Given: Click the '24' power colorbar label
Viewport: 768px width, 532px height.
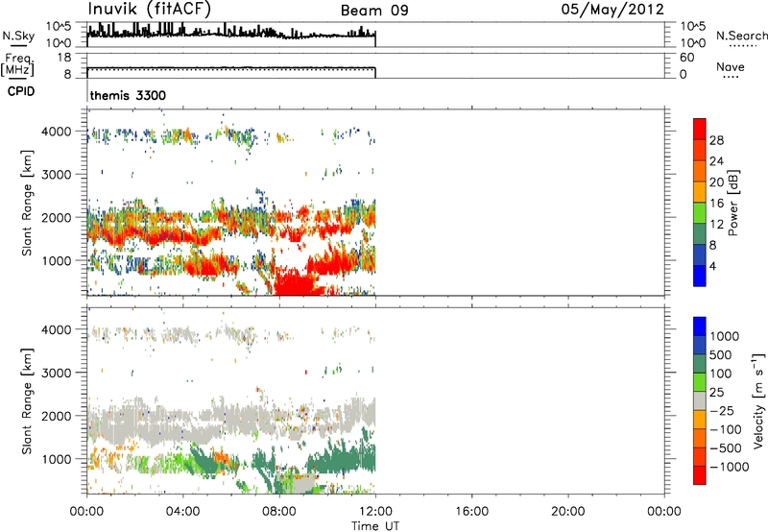Looking at the screenshot, I should (716, 161).
